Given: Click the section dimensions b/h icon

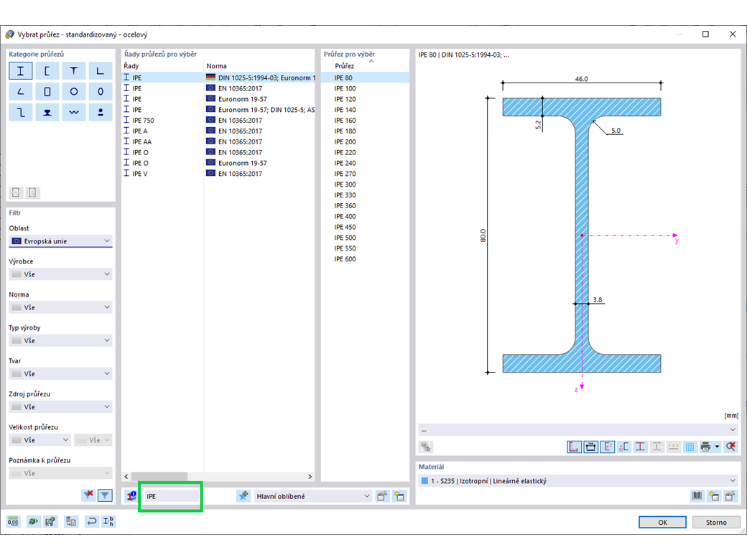Looking at the screenshot, I should tap(108, 521).
